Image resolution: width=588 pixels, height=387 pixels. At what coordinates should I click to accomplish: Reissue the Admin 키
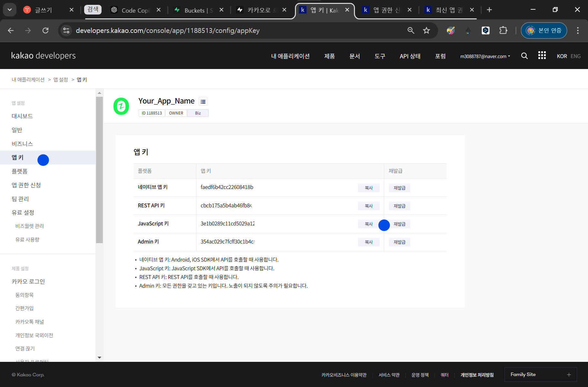399,242
